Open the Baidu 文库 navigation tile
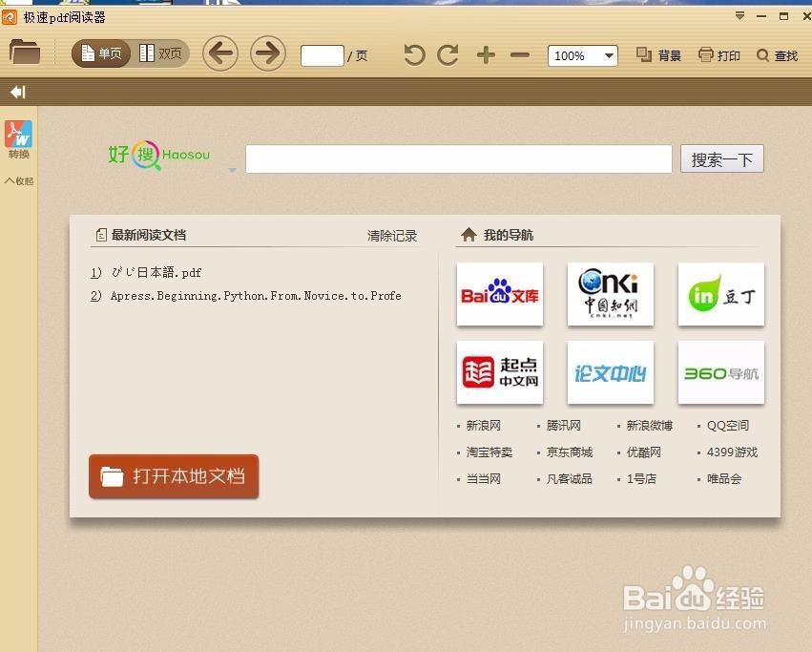 500,294
